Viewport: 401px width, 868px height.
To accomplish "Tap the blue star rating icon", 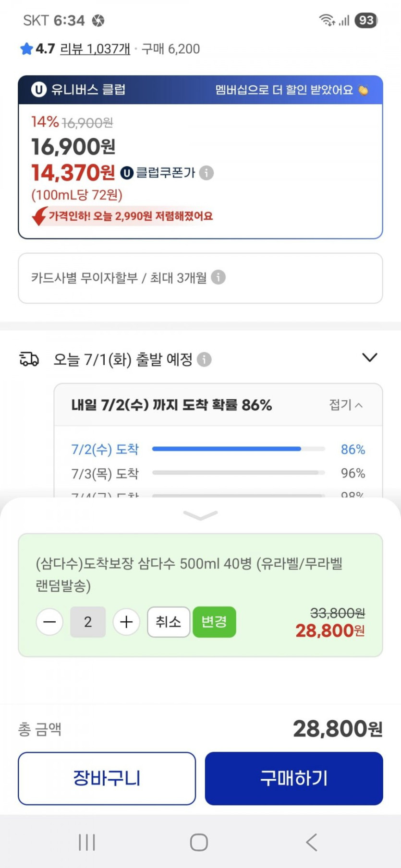I will pyautogui.click(x=26, y=49).
